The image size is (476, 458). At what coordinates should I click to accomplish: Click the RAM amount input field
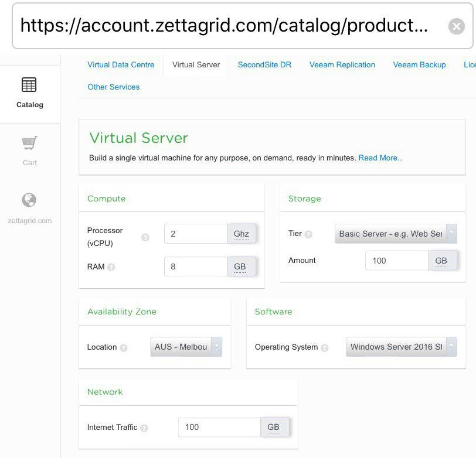(x=195, y=267)
